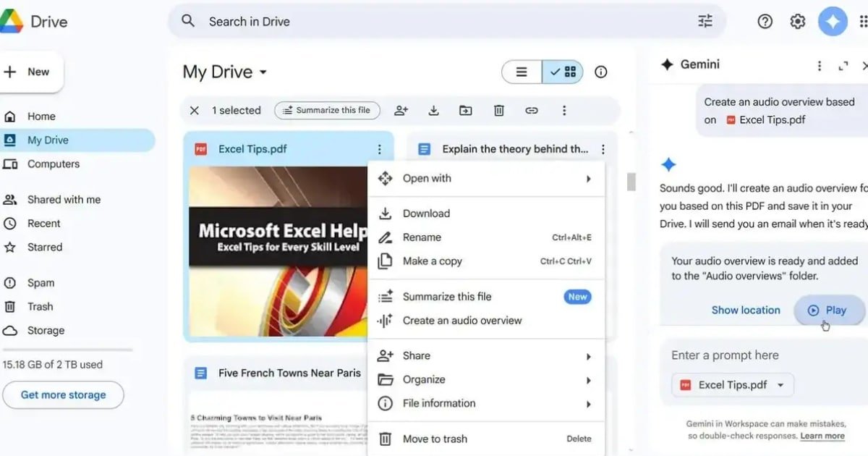The width and height of the screenshot is (868, 456).
Task: Click the Show location link
Action: 746,310
